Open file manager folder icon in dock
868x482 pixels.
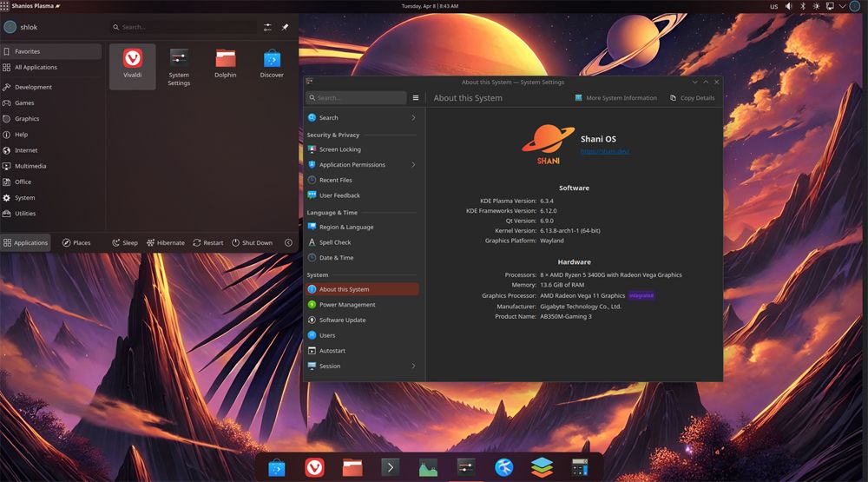(352, 468)
